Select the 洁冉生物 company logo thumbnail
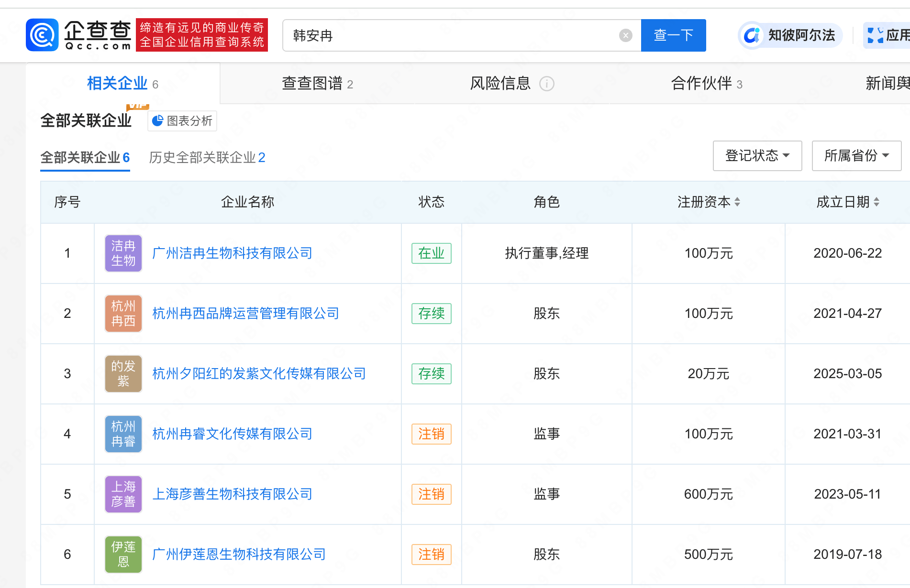The height and width of the screenshot is (588, 910). click(123, 253)
